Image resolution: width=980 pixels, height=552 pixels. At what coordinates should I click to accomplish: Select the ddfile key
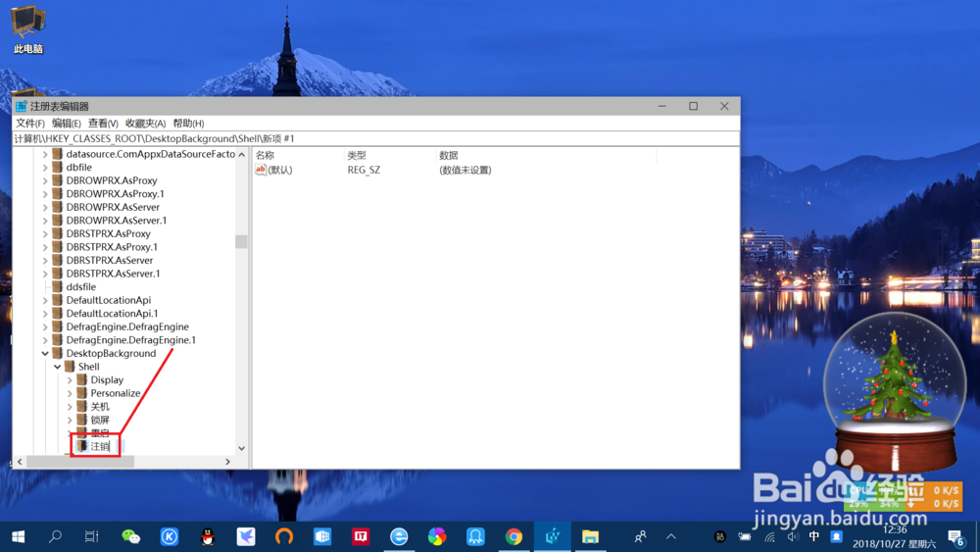81,287
